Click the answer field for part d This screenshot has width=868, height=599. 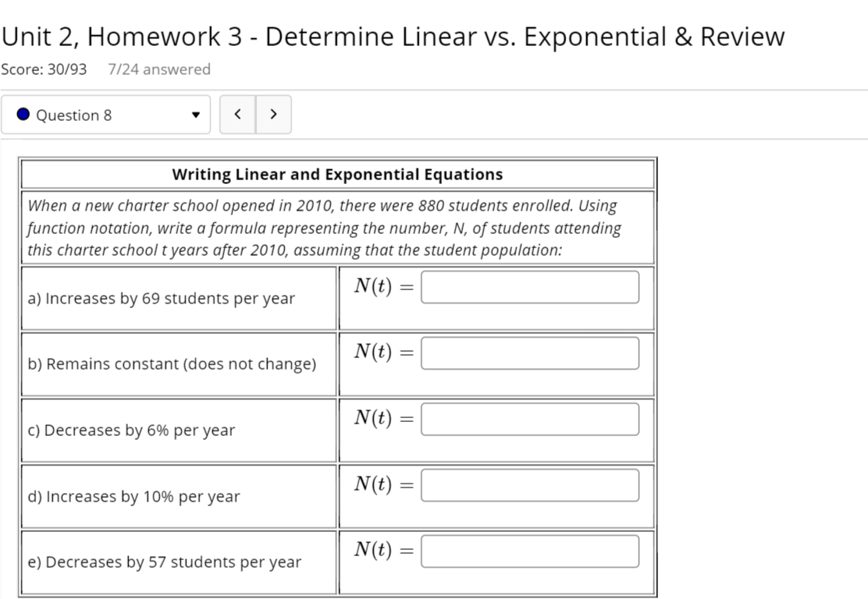[x=530, y=484]
